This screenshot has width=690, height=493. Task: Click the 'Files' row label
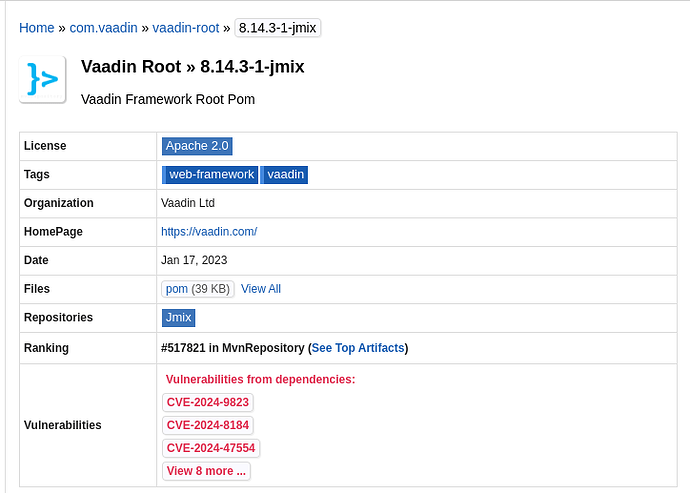(x=37, y=289)
